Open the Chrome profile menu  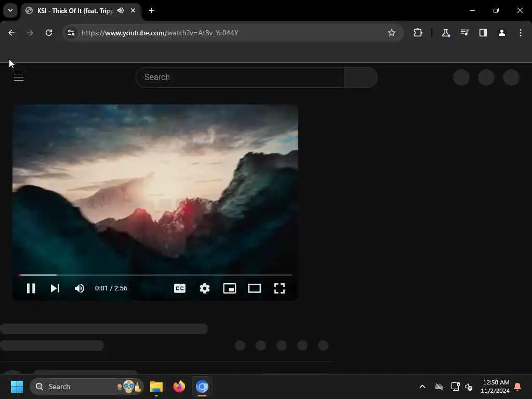tap(502, 33)
